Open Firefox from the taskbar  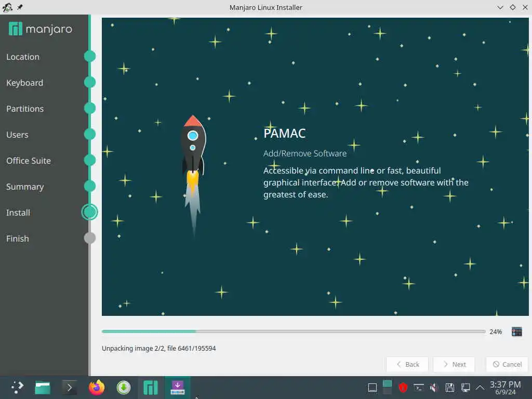(97, 388)
